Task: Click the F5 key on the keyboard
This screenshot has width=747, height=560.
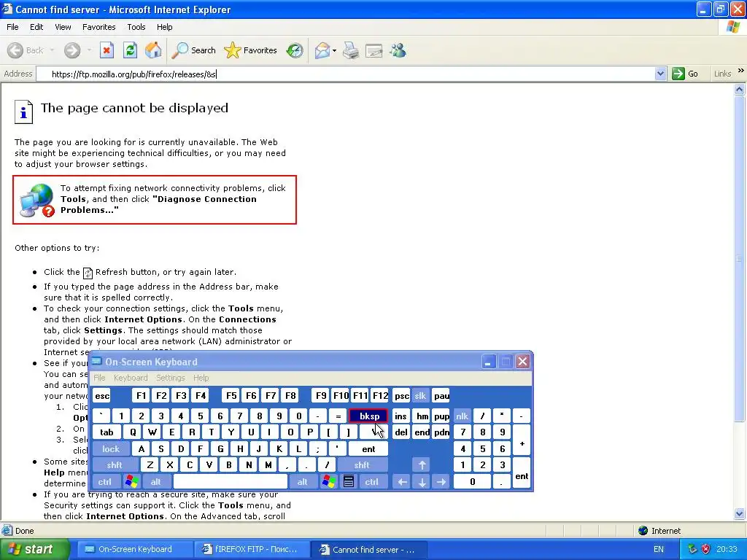Action: coord(231,396)
